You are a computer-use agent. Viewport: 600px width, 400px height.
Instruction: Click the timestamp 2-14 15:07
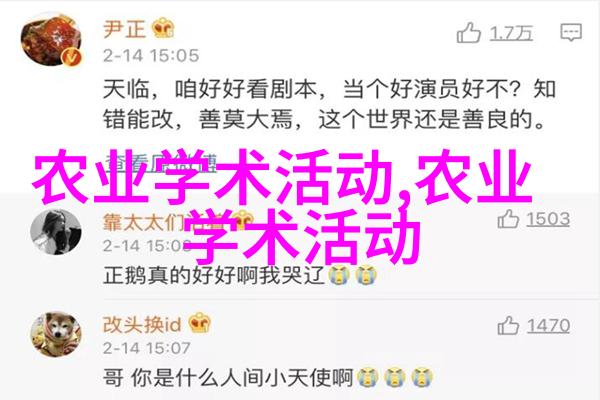pos(147,348)
